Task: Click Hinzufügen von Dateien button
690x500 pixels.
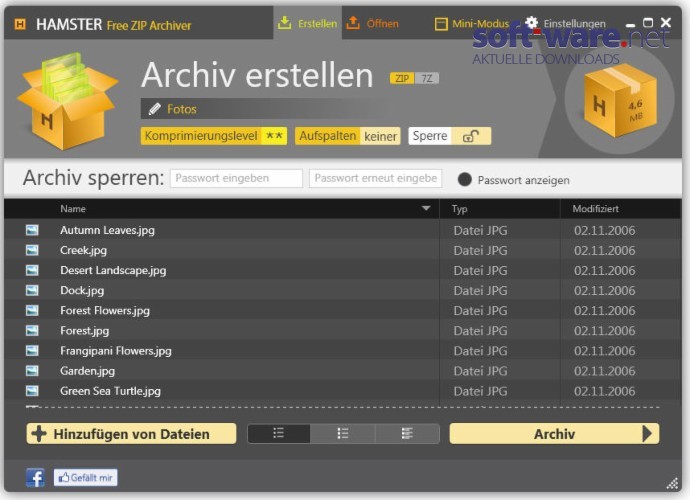Action: coord(131,434)
